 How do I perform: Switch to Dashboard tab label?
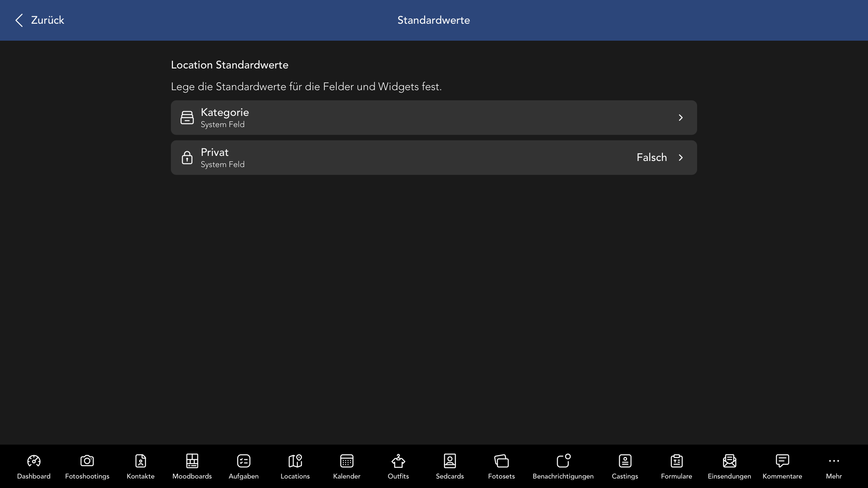pos(34,476)
